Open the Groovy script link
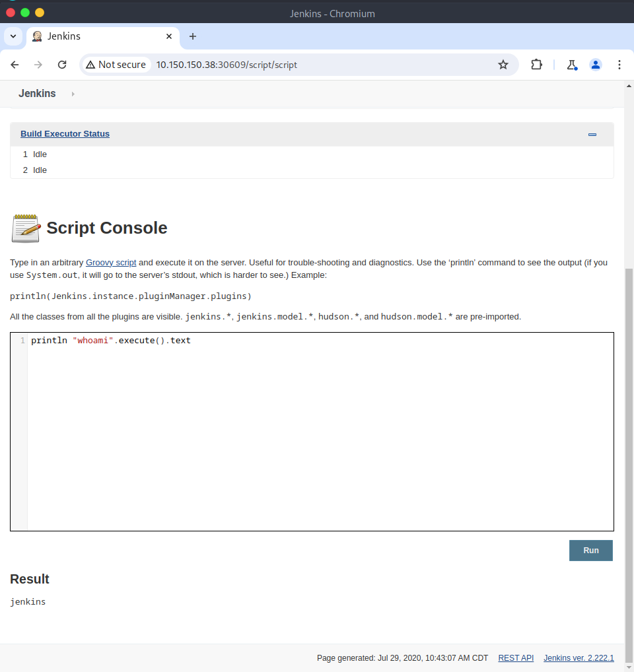 [x=111, y=262]
